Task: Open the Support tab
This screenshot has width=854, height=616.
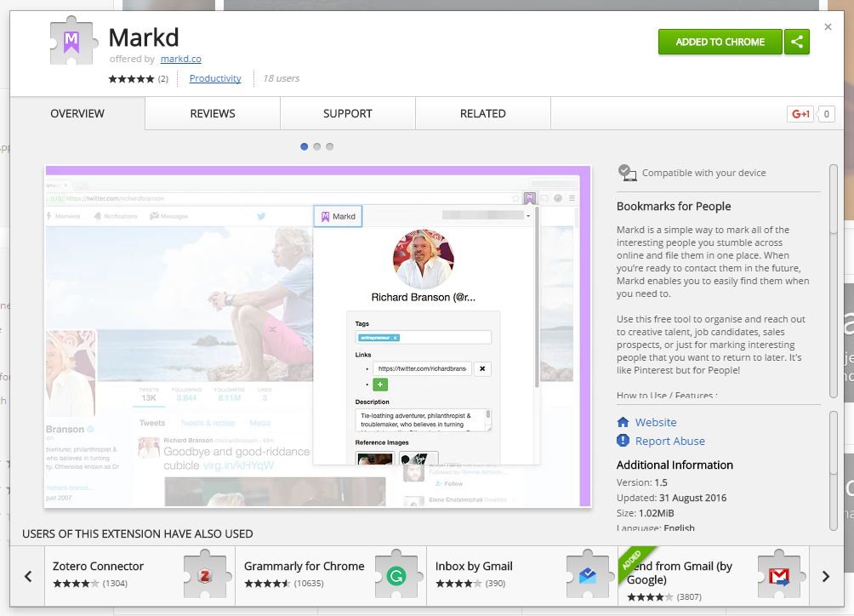Action: [x=347, y=113]
